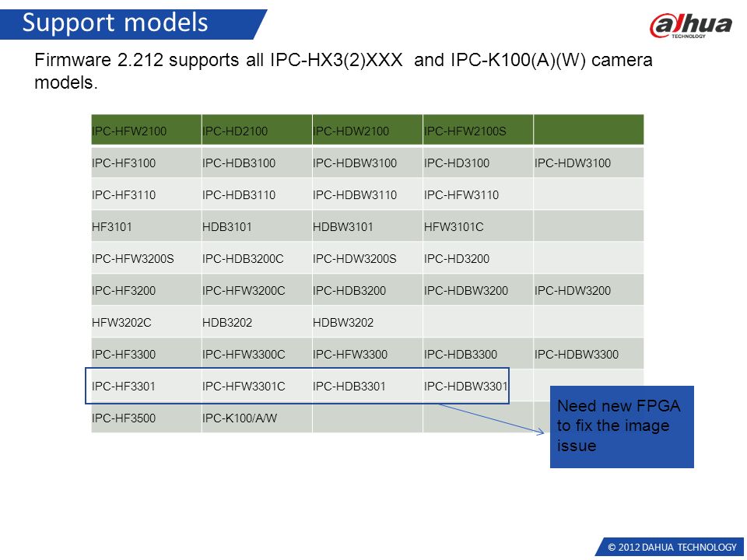Image resolution: width=747 pixels, height=560 pixels.
Task: Select the IPC-HF3300 cell
Action: tap(146, 355)
